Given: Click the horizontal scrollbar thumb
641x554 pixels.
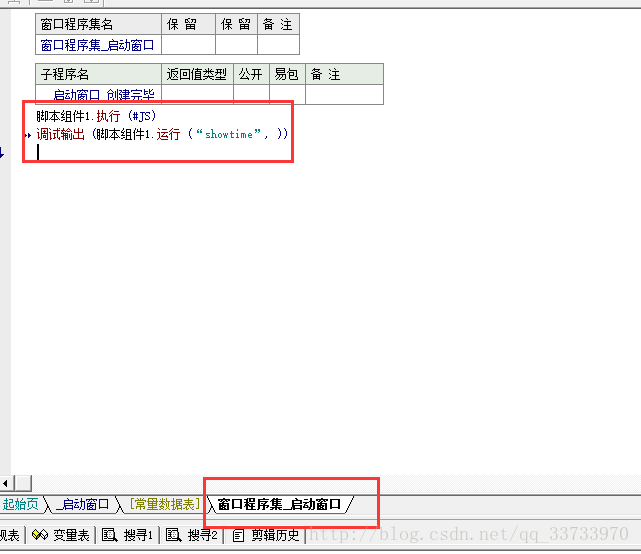Looking at the screenshot, I should point(23,484).
